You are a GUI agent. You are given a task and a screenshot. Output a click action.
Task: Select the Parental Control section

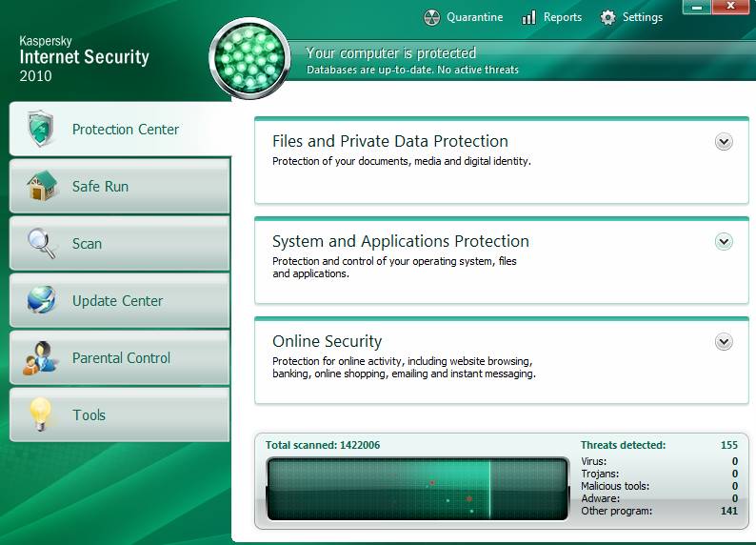click(x=120, y=357)
